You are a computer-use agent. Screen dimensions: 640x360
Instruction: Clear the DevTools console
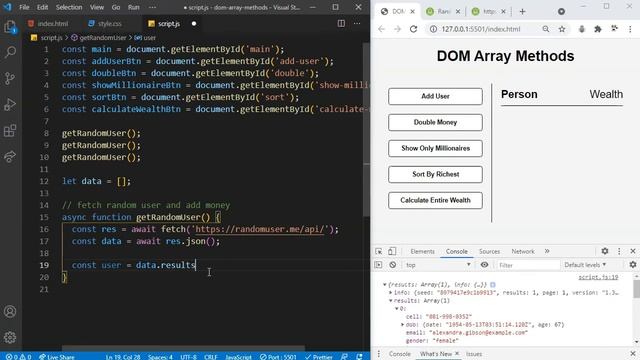click(393, 265)
